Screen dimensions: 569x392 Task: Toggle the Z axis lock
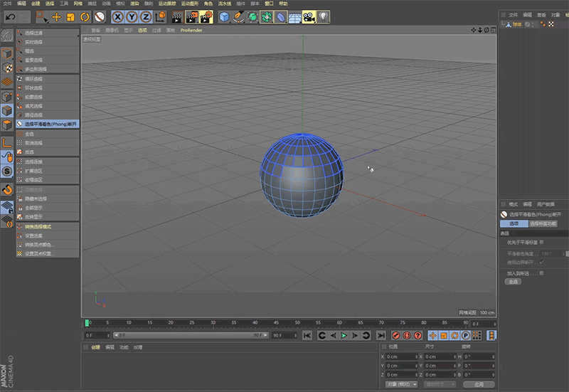click(x=146, y=17)
